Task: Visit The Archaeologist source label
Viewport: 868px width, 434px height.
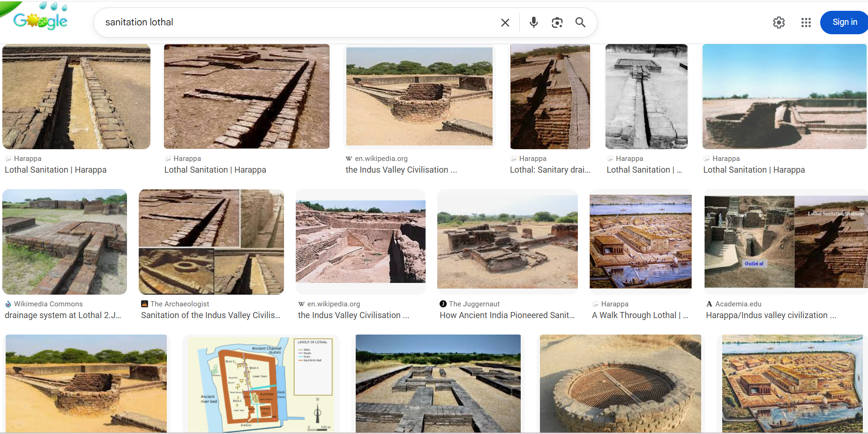Action: point(180,304)
